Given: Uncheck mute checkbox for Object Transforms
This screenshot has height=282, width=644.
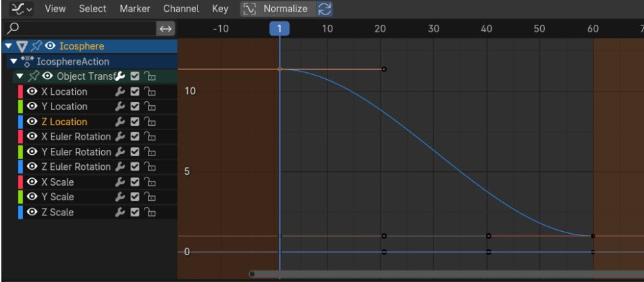Looking at the screenshot, I should (135, 76).
